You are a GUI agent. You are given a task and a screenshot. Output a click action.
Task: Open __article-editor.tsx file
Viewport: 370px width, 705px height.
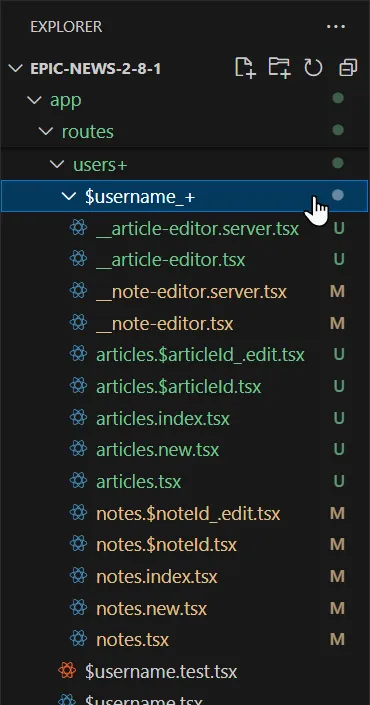pos(171,260)
